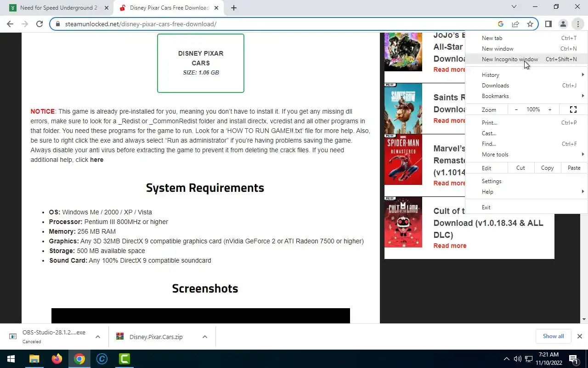Open File Explorer from taskbar

tap(34, 359)
